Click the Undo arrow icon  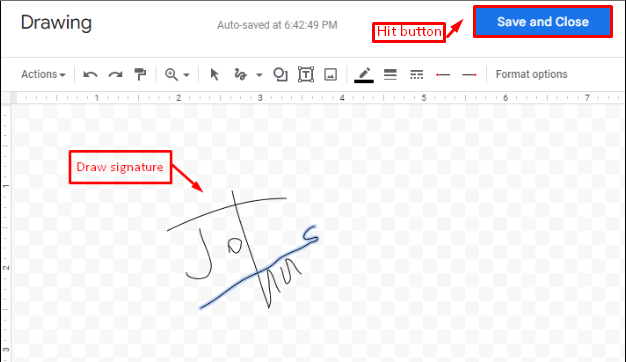[x=90, y=75]
